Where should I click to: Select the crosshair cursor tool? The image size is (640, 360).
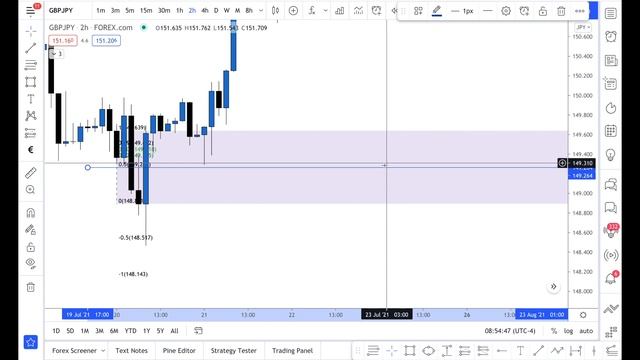[x=31, y=31]
